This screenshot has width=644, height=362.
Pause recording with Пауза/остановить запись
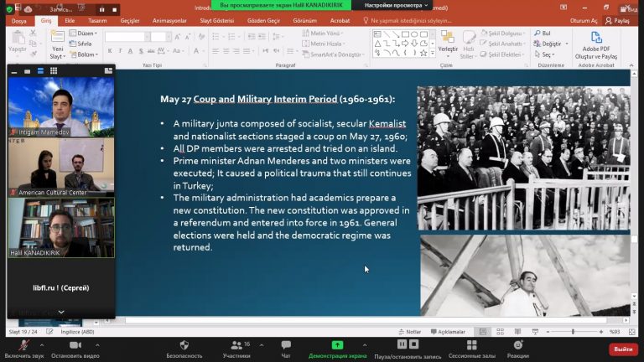pyautogui.click(x=407, y=345)
